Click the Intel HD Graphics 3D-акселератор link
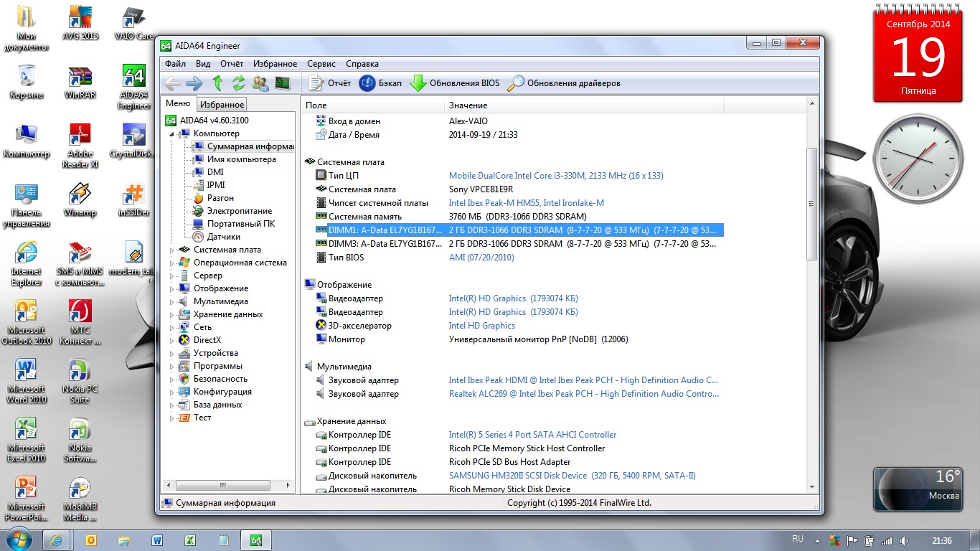The image size is (980, 551). click(481, 326)
